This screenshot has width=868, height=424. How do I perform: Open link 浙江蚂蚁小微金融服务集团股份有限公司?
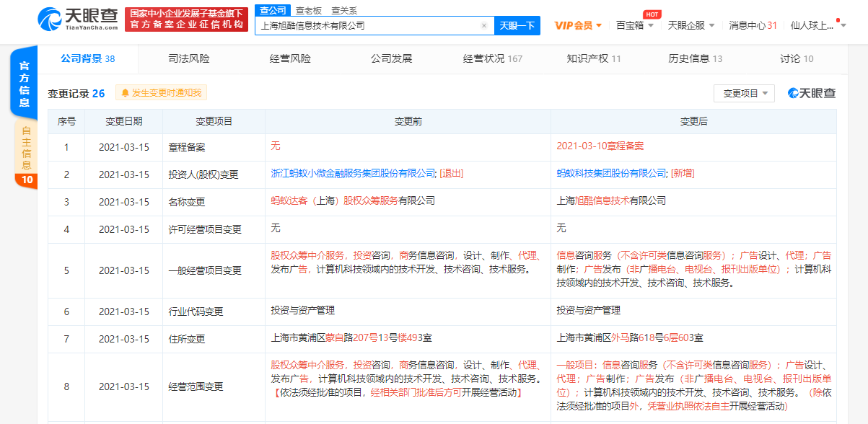[354, 173]
